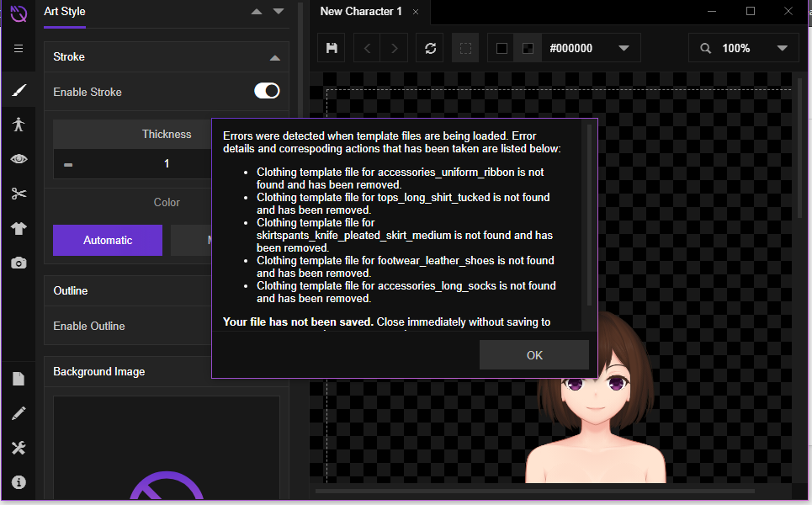
Task: Select the solid background square icon
Action: point(502,48)
